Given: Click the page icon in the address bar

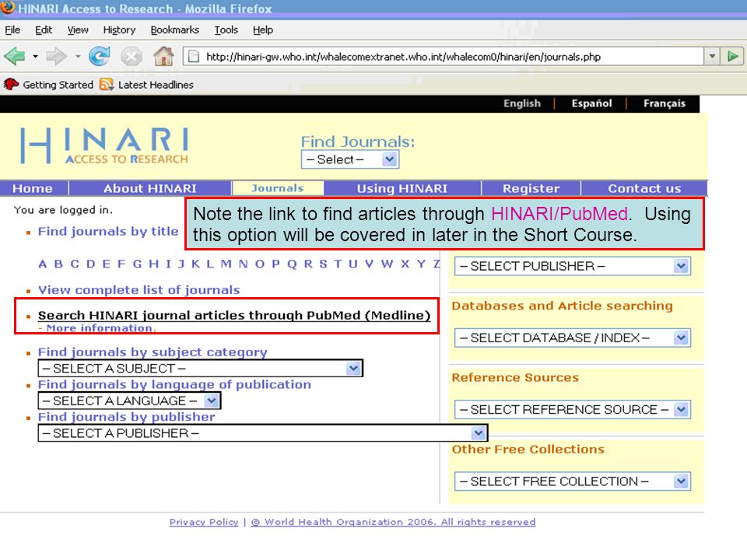Looking at the screenshot, I should coord(194,57).
